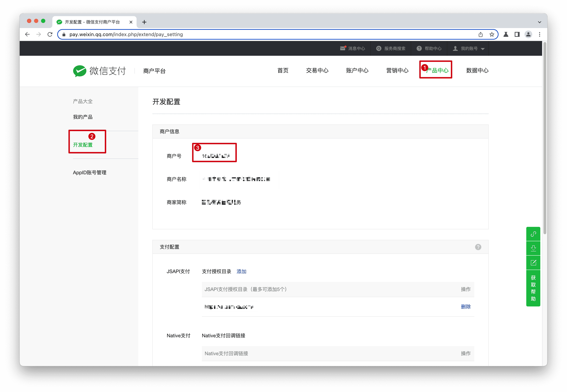Click the 服务商搜索 magnifier icon

[x=378, y=48]
